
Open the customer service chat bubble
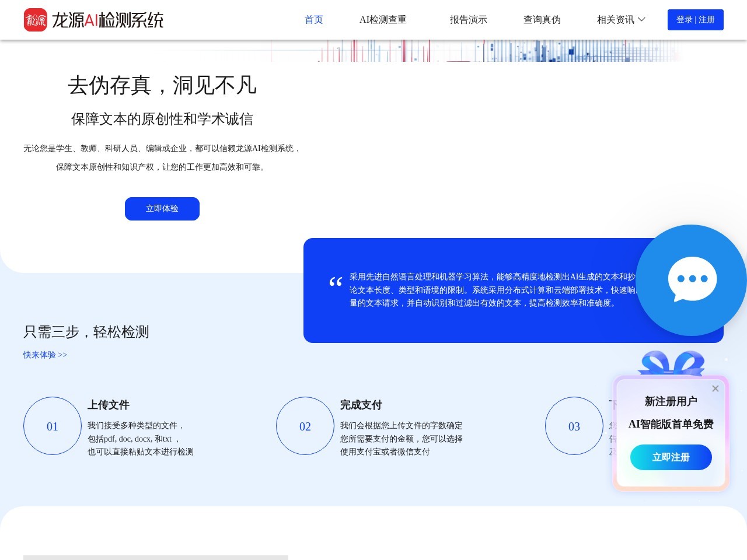click(x=692, y=279)
